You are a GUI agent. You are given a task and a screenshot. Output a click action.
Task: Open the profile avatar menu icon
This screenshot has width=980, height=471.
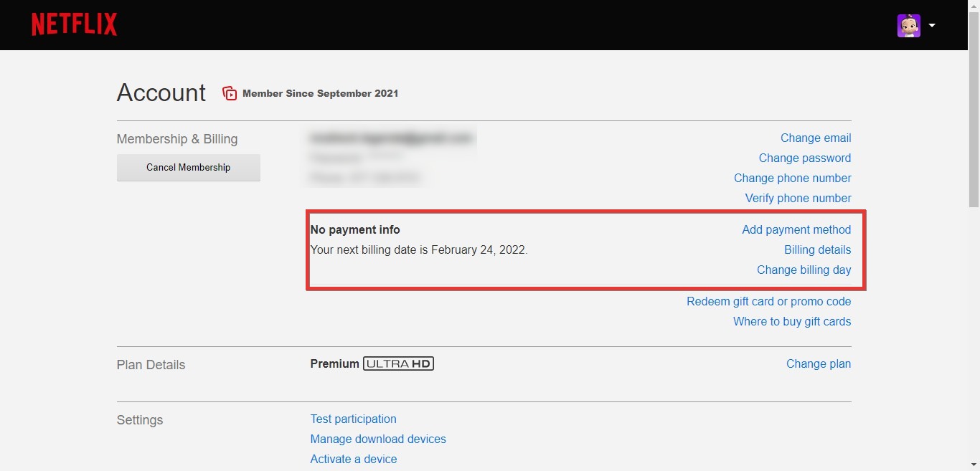909,25
